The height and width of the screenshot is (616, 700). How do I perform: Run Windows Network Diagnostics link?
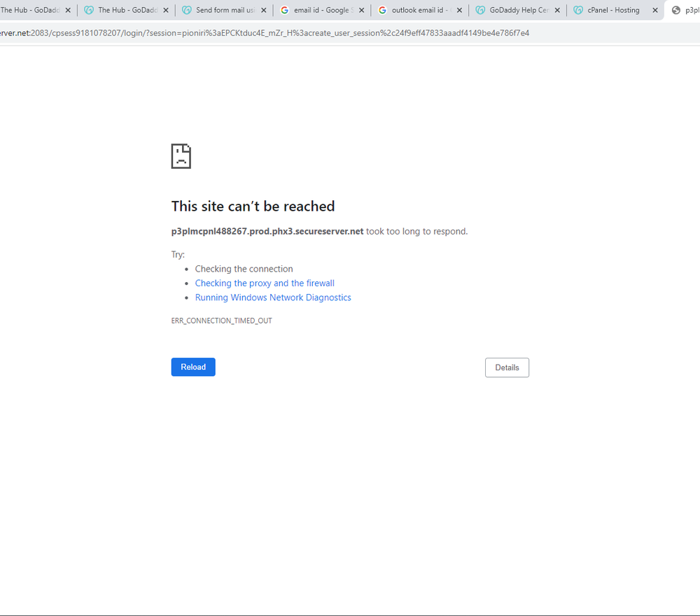[x=273, y=297]
